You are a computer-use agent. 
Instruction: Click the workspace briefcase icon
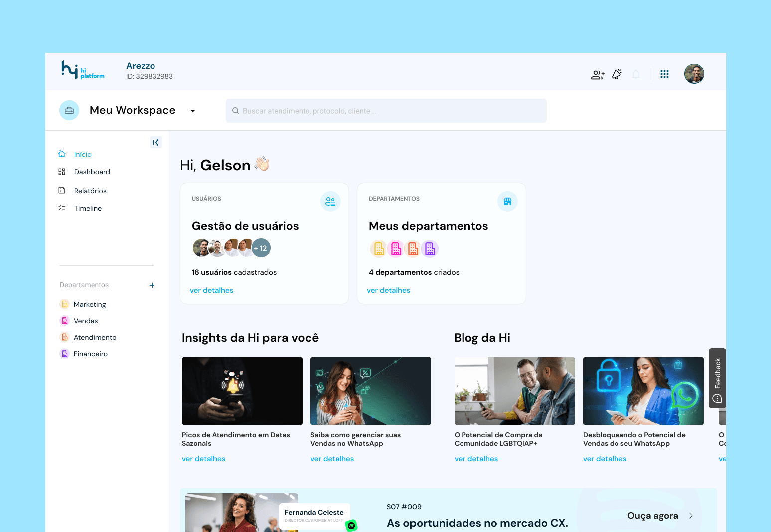(x=69, y=110)
